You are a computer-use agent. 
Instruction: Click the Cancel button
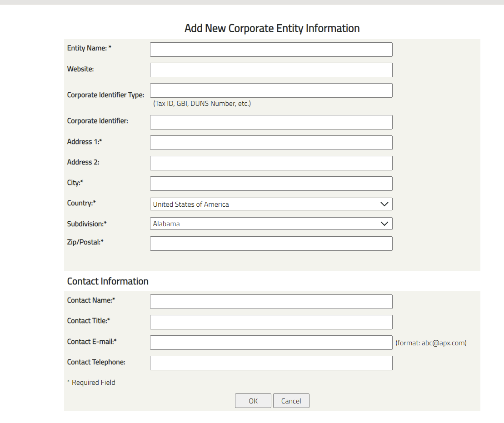tap(291, 401)
